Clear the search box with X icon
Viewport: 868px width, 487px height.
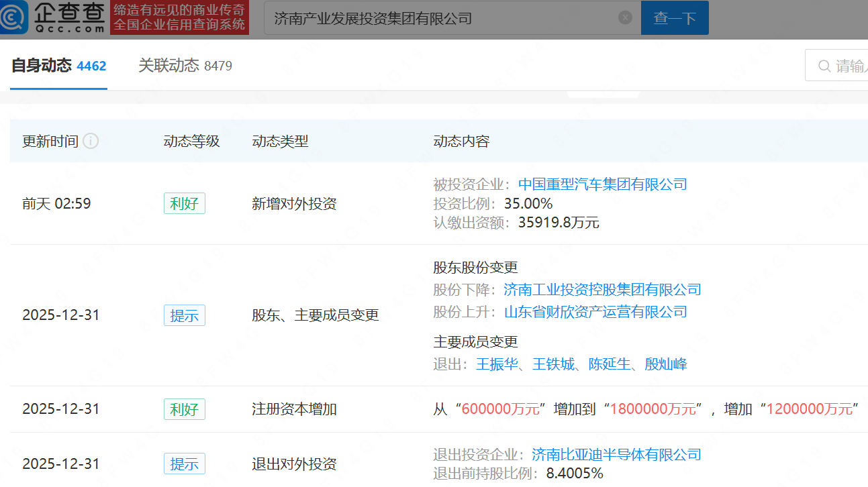[625, 17]
